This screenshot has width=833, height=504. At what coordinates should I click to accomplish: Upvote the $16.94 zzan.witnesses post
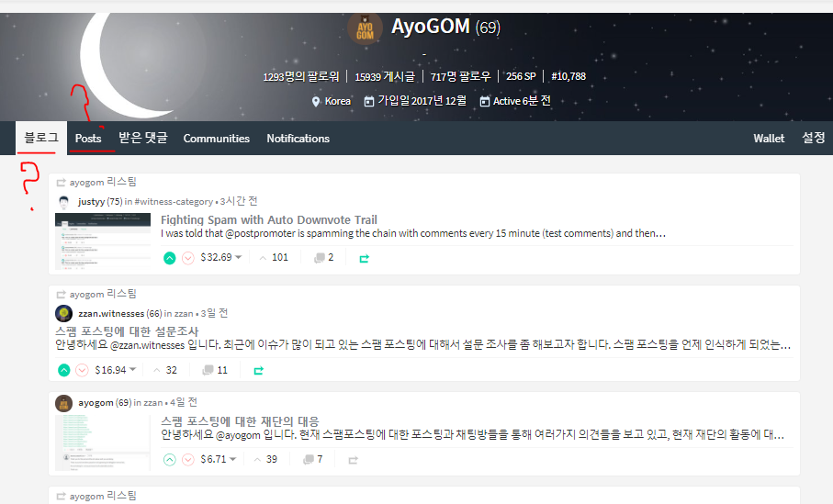click(x=63, y=370)
